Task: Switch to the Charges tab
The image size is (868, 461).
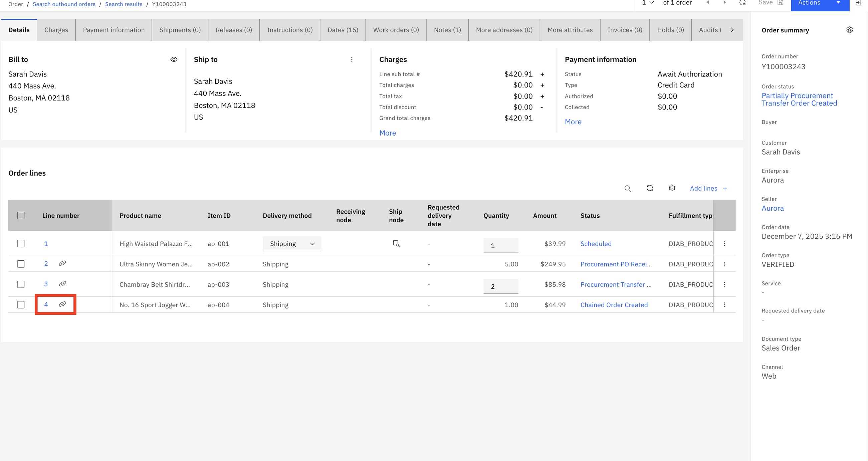Action: click(x=56, y=30)
